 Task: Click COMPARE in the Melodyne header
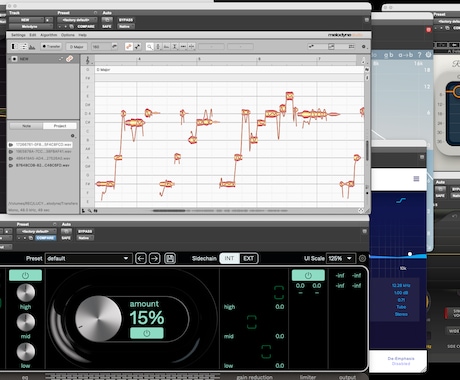click(x=86, y=27)
